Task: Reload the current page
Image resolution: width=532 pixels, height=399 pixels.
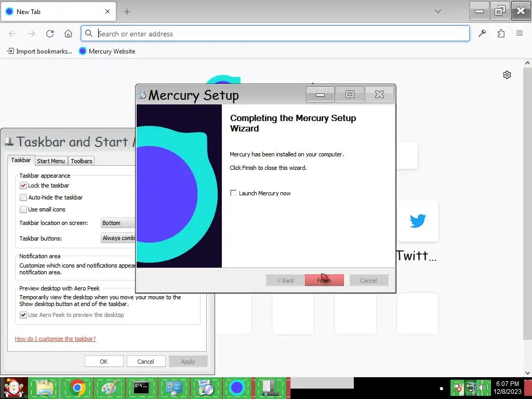Action: tap(50, 34)
